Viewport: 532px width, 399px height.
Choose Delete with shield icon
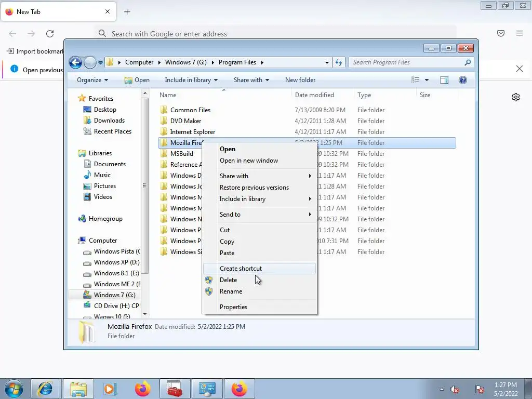coord(260,280)
